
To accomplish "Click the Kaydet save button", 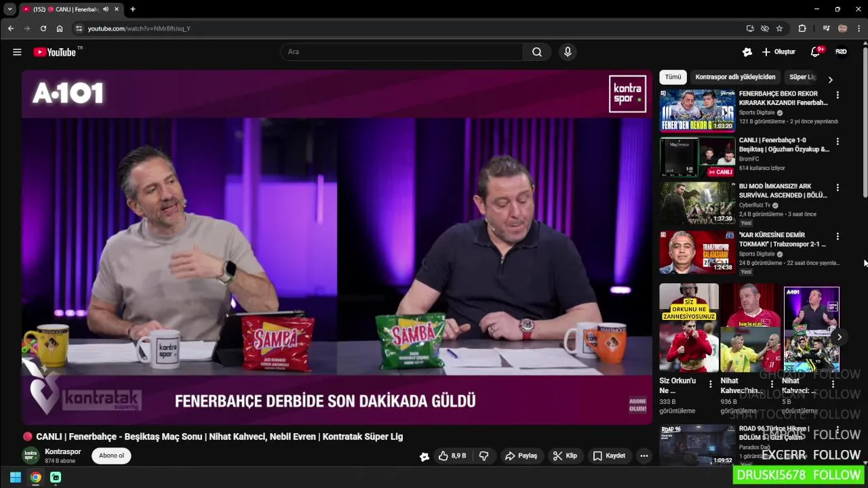I will pos(609,456).
